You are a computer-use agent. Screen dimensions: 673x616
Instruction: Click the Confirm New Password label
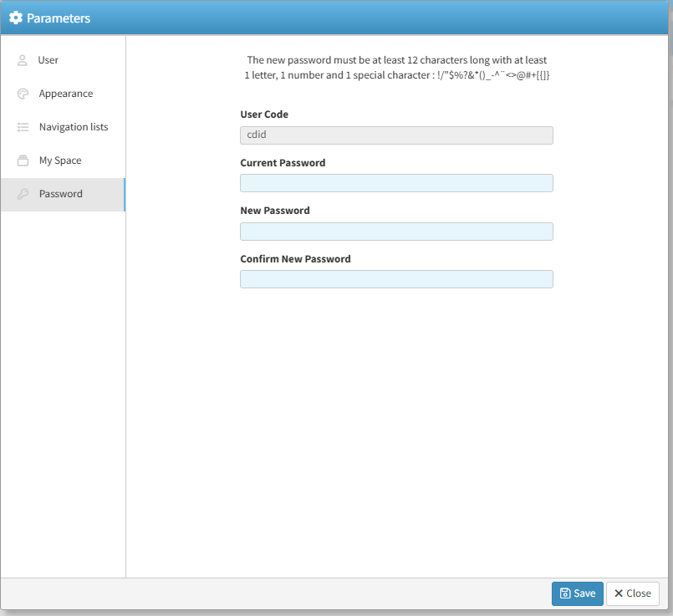pos(295,259)
